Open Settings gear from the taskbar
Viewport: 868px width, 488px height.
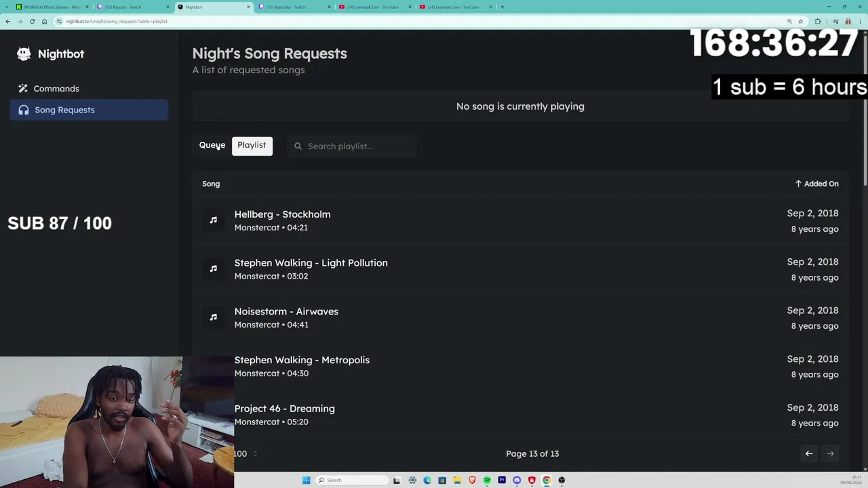pyautogui.click(x=412, y=480)
